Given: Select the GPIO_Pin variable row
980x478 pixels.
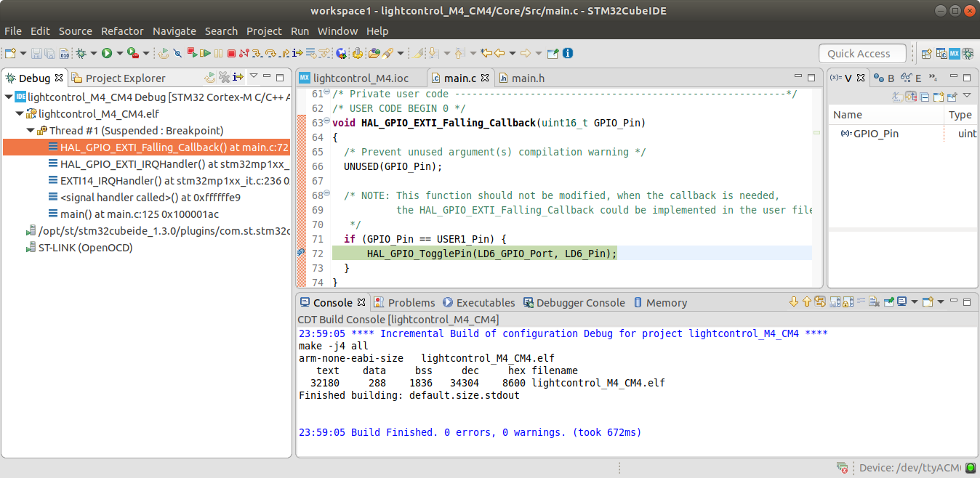Looking at the screenshot, I should point(903,134).
